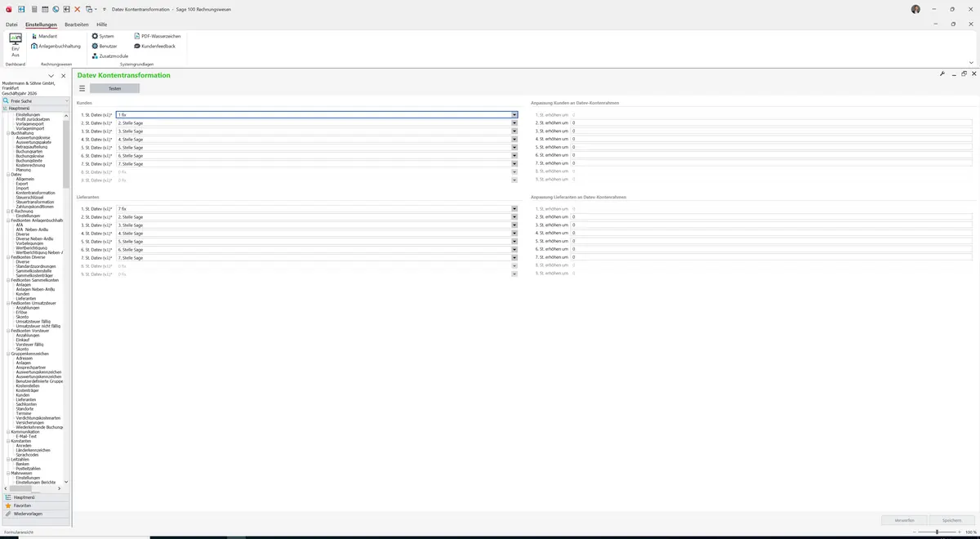Open the Favoriten section with star icon
Image resolution: width=980 pixels, height=539 pixels.
(x=35, y=506)
